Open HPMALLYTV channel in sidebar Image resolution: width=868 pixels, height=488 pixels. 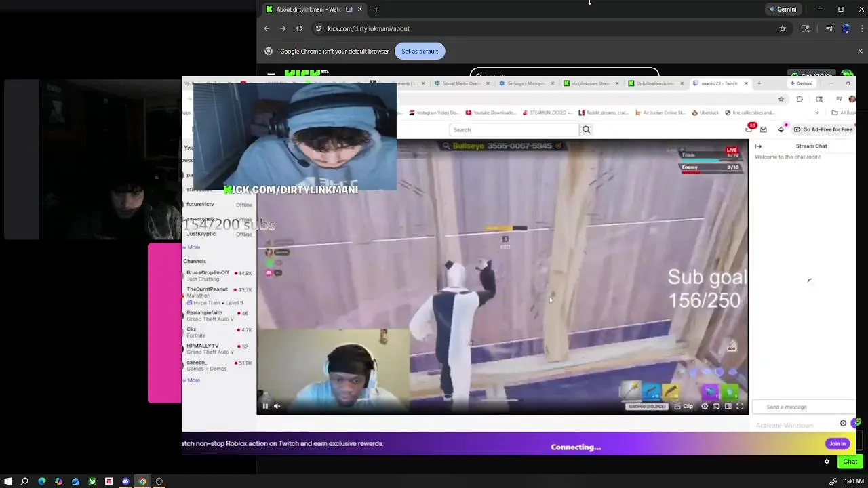point(218,349)
